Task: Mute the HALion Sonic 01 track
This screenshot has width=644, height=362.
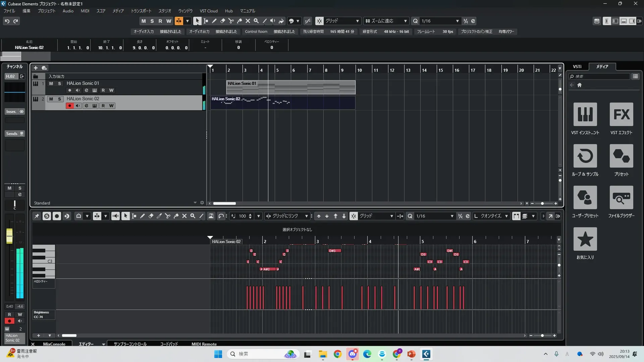Action: click(x=51, y=83)
